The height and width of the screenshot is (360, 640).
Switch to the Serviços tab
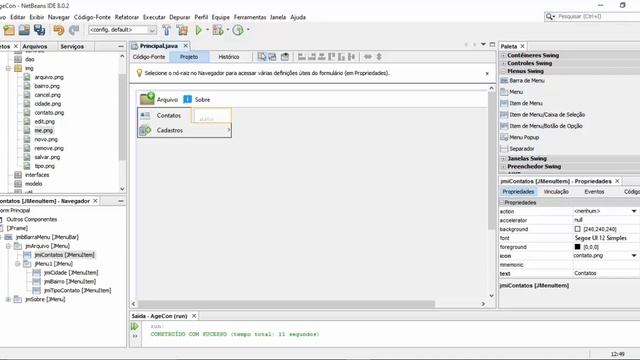(72, 47)
